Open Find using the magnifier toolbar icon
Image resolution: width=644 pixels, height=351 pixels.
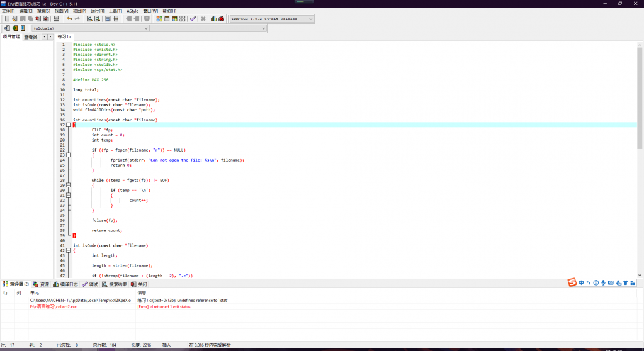[89, 19]
